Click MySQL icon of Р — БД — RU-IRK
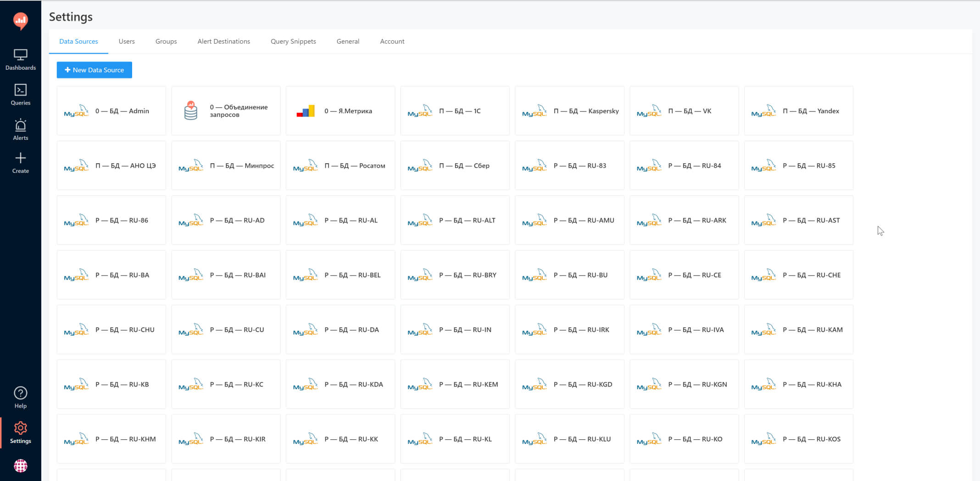 535,330
